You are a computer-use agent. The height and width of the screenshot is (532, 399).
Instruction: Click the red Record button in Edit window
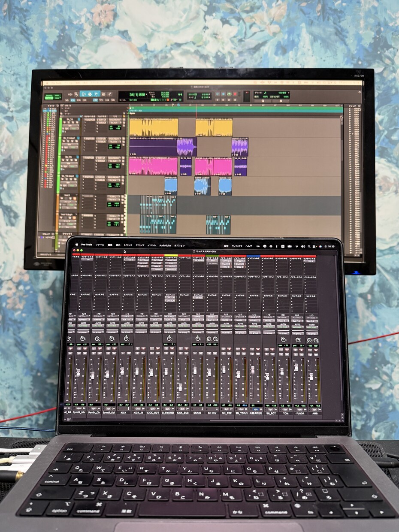coord(235,94)
